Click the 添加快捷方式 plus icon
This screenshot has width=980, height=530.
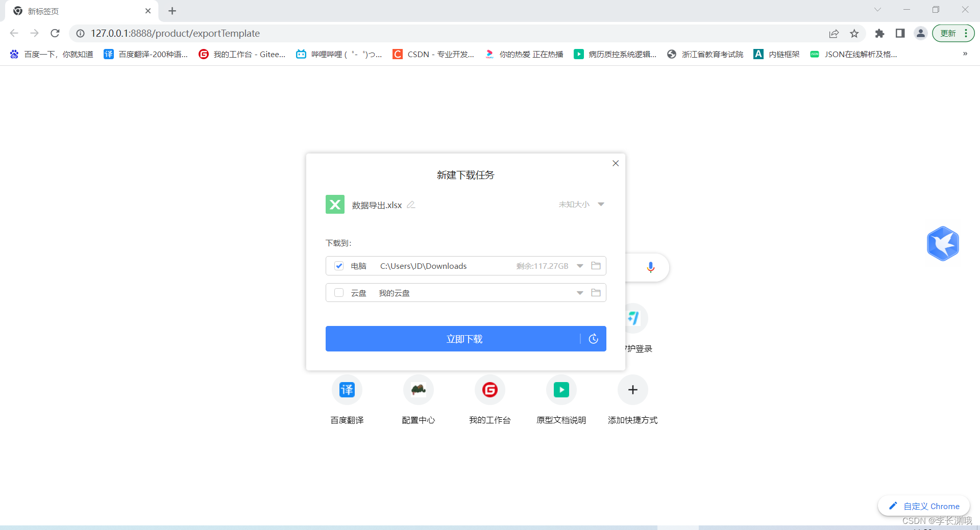coord(632,389)
